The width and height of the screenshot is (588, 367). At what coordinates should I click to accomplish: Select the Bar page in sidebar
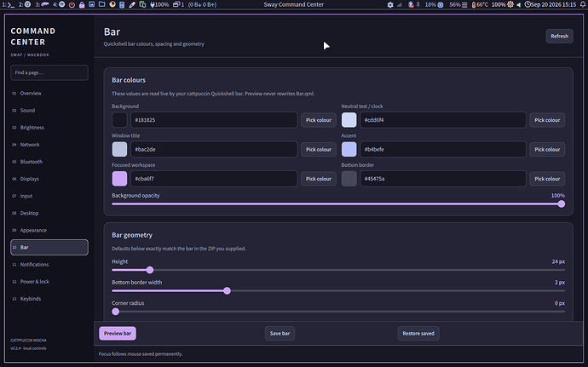tap(49, 248)
